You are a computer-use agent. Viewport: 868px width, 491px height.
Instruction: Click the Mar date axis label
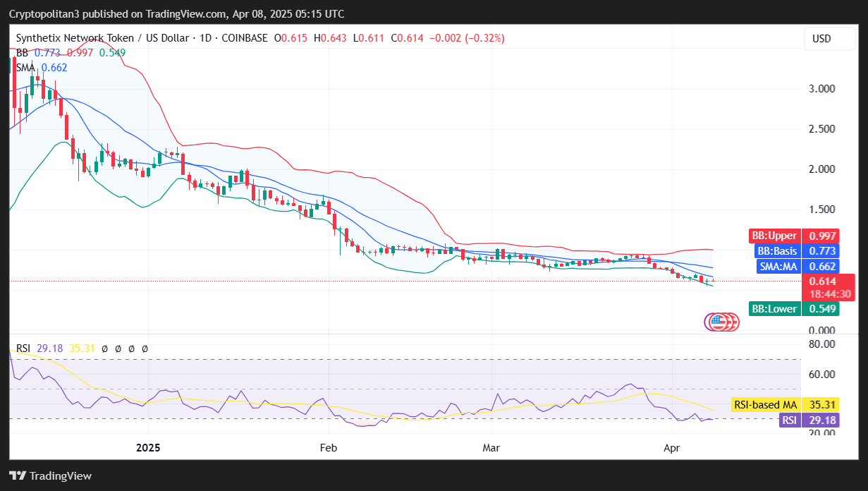[491, 447]
